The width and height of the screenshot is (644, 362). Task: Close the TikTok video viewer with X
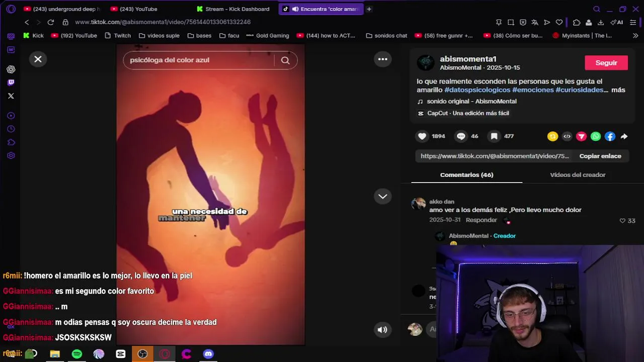click(x=38, y=59)
